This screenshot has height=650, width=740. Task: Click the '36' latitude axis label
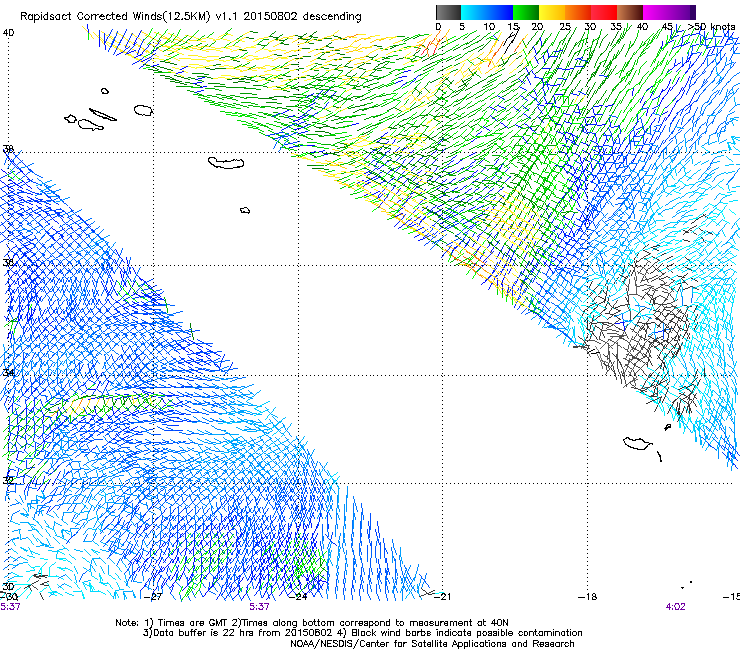pos(8,262)
